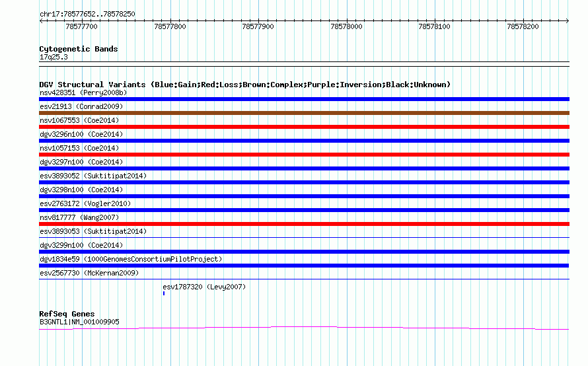
Task: Click the DGV Structural Variants track heading
Action: (x=245, y=85)
